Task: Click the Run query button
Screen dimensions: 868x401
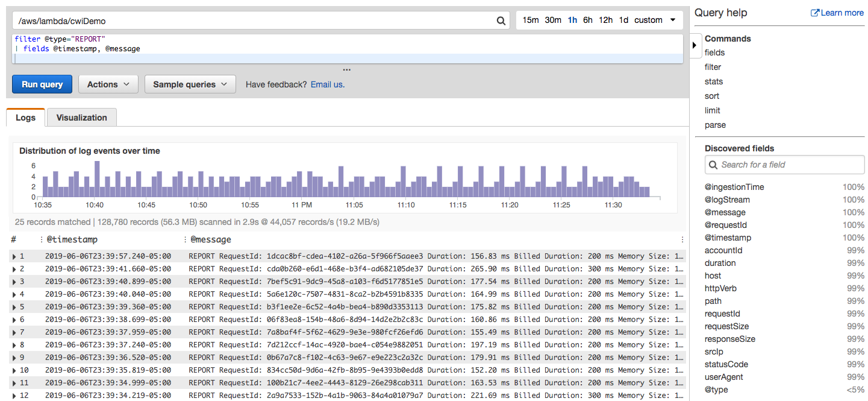Action: 42,84
